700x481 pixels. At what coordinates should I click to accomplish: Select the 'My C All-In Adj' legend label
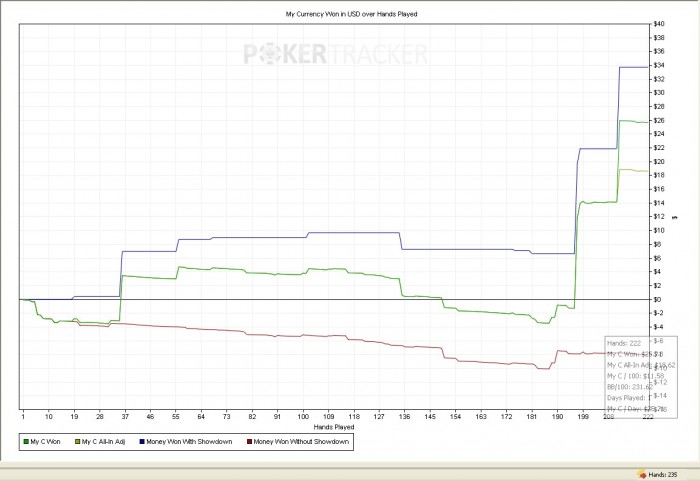[103, 442]
